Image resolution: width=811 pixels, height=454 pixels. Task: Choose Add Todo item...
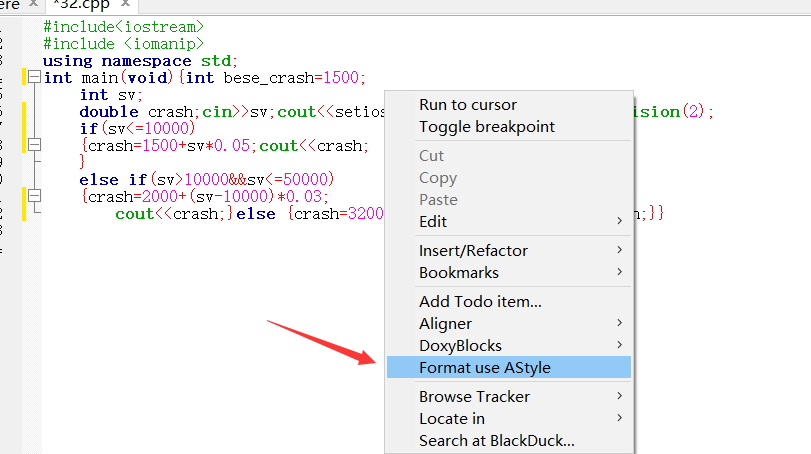click(x=509, y=301)
